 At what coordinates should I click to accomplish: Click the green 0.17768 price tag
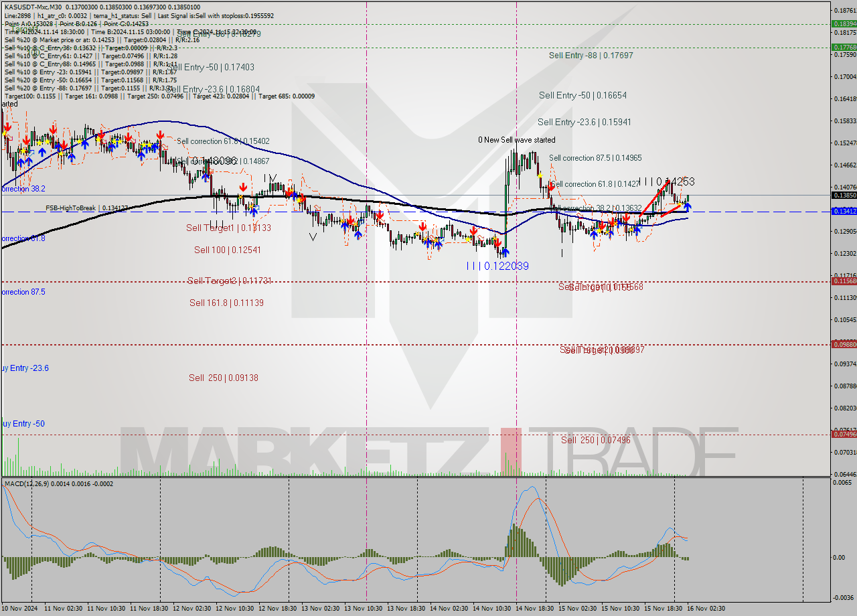point(844,47)
